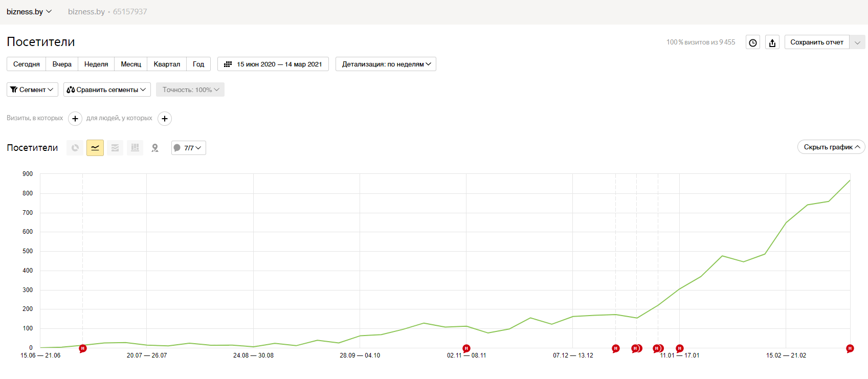Expand the annotations '7/7' filter dropdown

click(x=189, y=148)
